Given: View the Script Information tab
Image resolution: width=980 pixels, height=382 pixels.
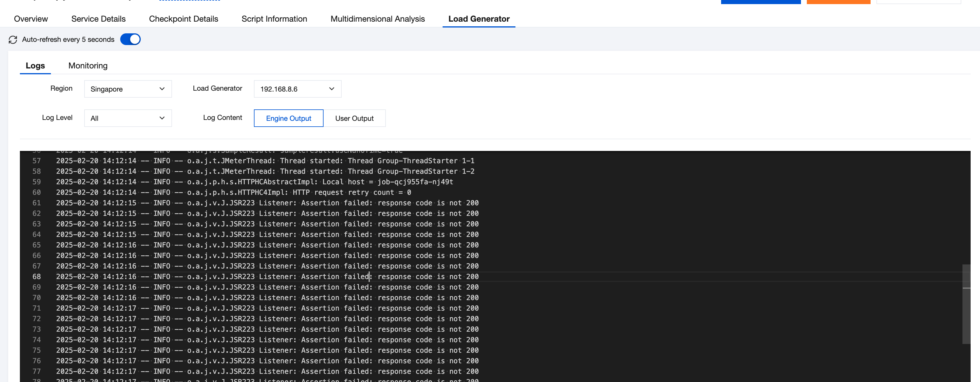Looking at the screenshot, I should [274, 19].
